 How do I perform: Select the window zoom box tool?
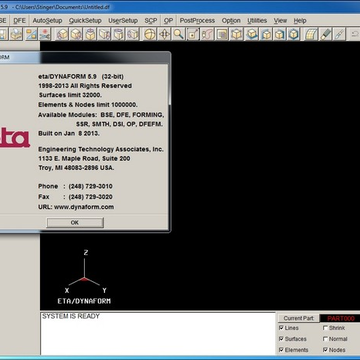point(193,34)
